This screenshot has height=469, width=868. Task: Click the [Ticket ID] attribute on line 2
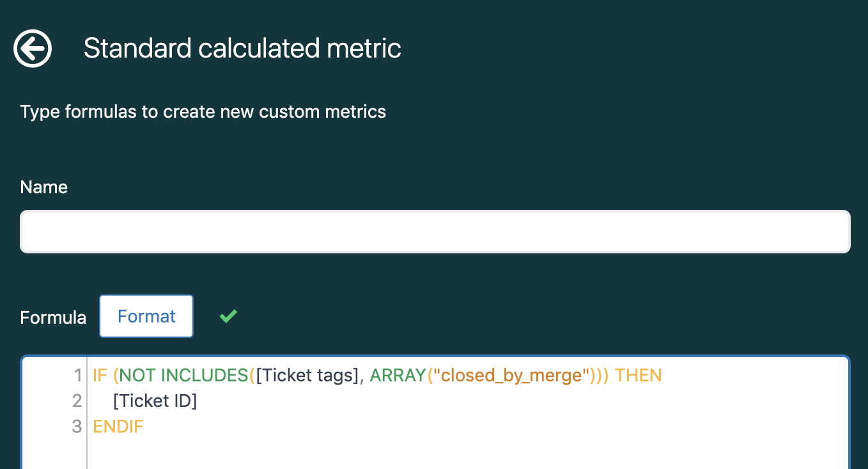point(155,401)
